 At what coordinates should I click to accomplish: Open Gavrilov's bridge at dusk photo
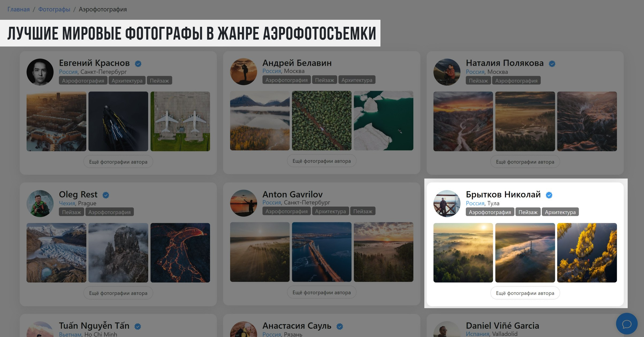coord(322,252)
